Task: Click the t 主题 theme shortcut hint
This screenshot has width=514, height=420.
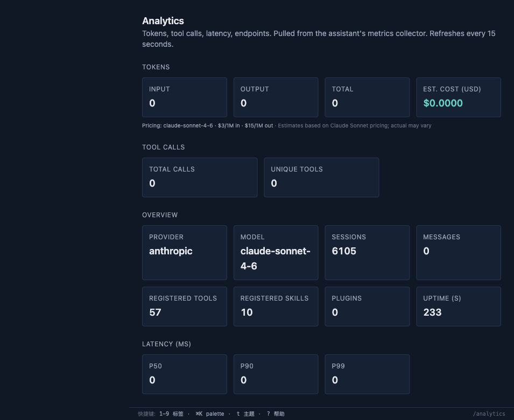Action: pyautogui.click(x=245, y=414)
